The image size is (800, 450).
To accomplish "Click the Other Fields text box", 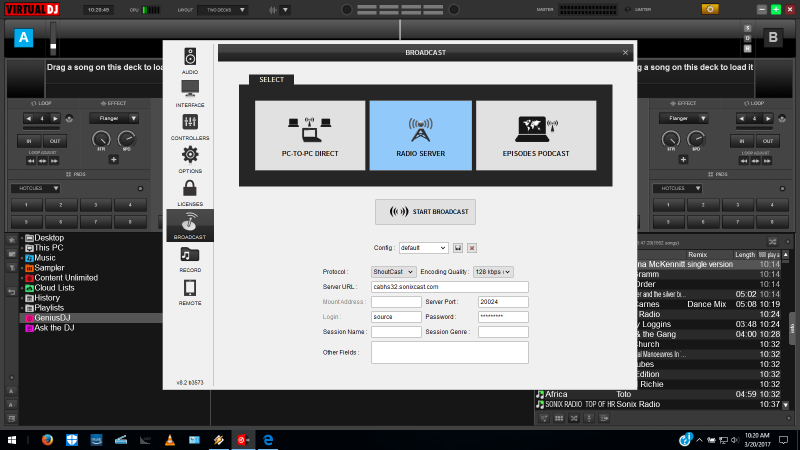I will click(x=449, y=353).
